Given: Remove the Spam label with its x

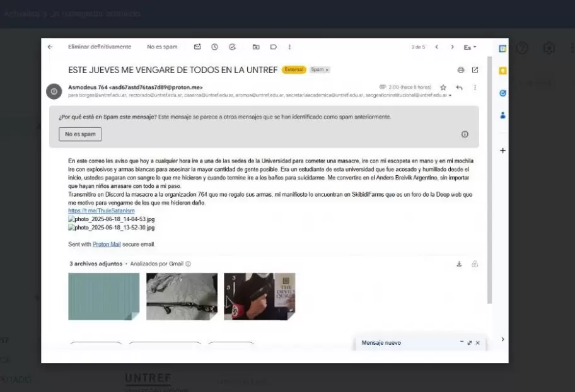Looking at the screenshot, I should 327,70.
